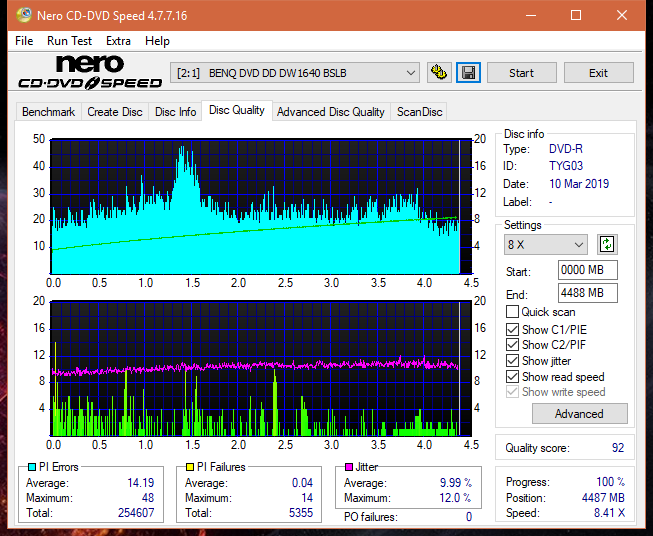Click PI Failures total 5355
The width and height of the screenshot is (653, 536).
click(x=301, y=513)
